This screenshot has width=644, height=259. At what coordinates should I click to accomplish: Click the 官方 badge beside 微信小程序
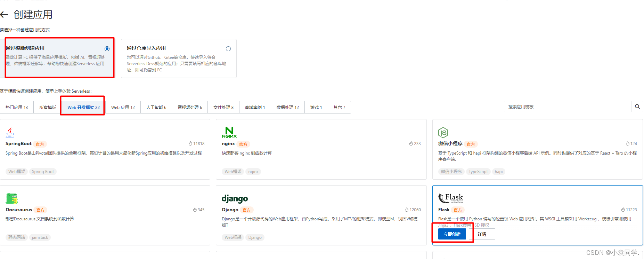(x=471, y=144)
